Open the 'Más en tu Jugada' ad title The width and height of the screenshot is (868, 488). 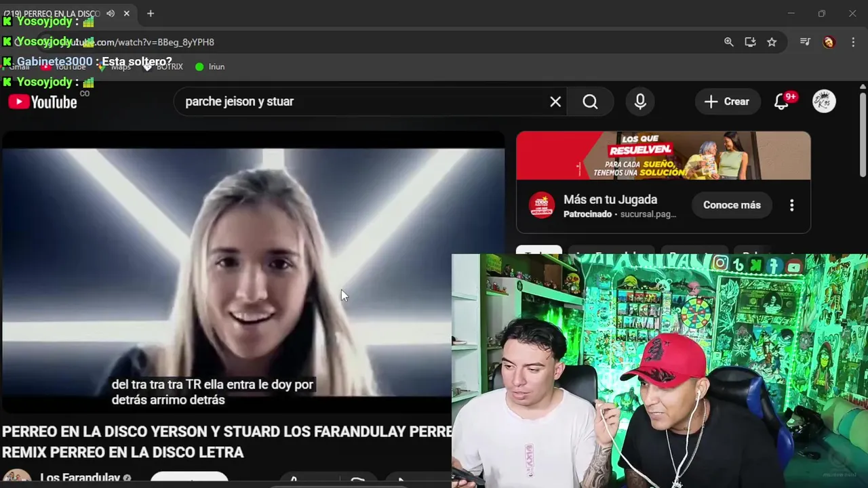tap(610, 200)
